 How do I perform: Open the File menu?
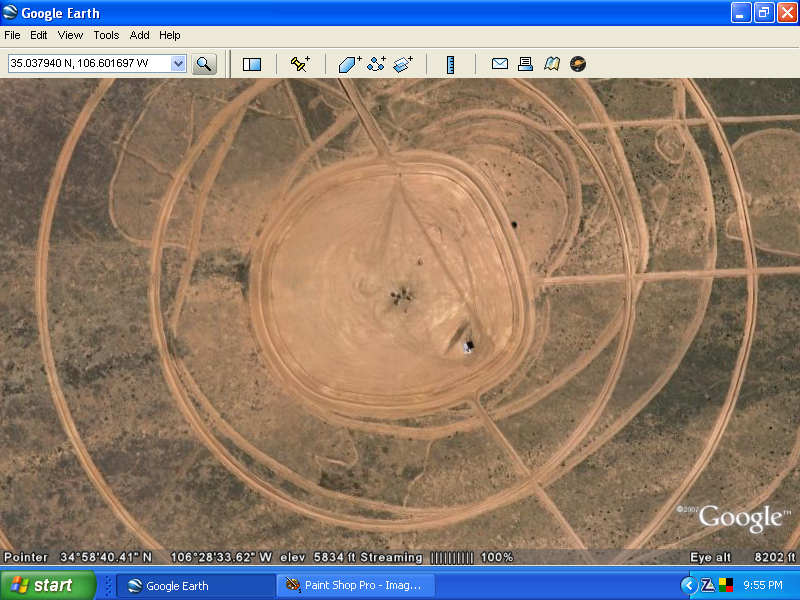[12, 35]
